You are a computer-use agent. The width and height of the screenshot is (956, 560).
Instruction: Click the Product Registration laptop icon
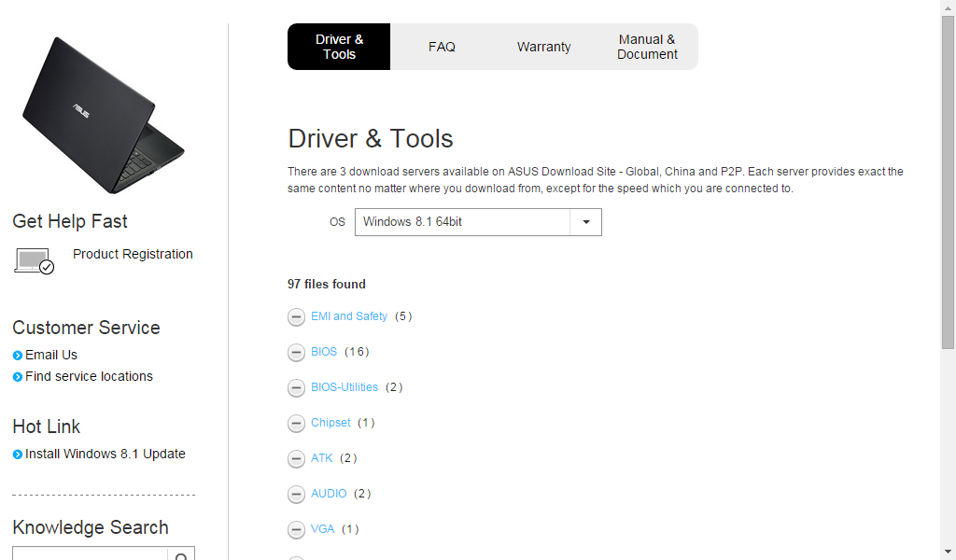pos(32,259)
